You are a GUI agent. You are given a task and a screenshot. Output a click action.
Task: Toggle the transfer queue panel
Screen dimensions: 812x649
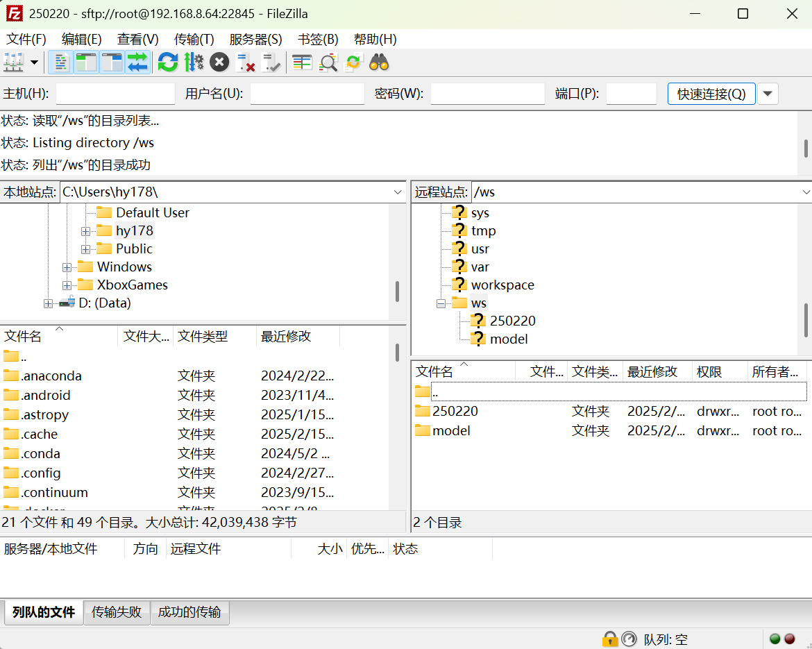tap(137, 62)
